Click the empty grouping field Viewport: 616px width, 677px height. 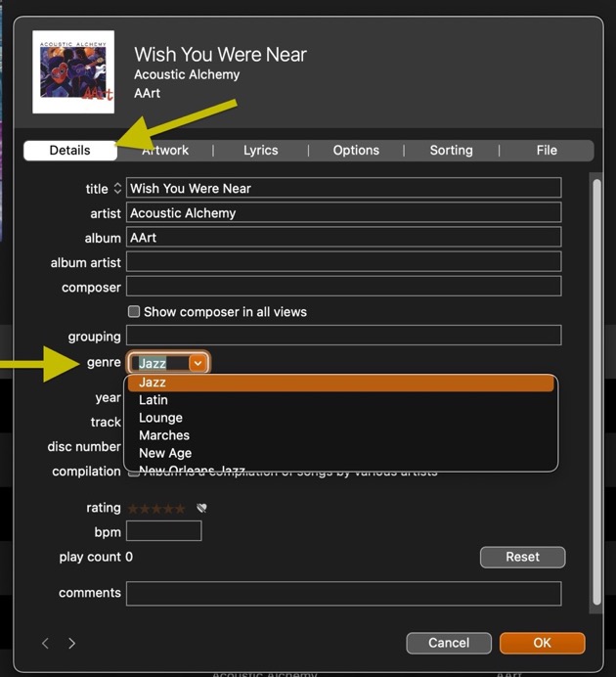click(x=343, y=336)
